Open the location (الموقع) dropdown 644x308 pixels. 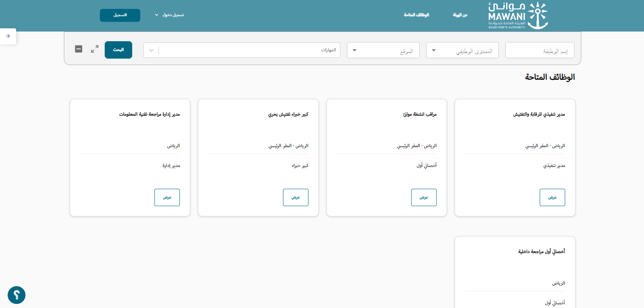click(383, 51)
